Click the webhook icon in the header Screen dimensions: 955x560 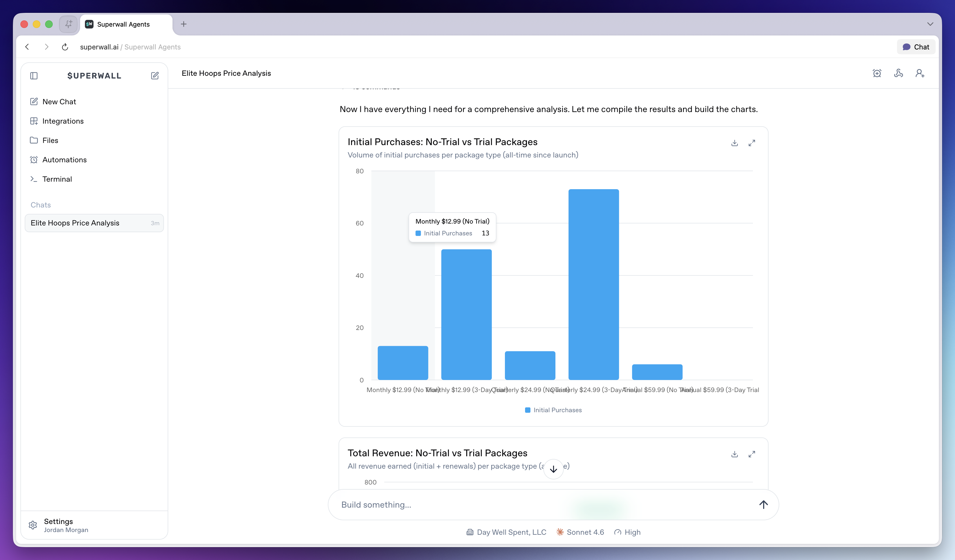[x=899, y=73]
